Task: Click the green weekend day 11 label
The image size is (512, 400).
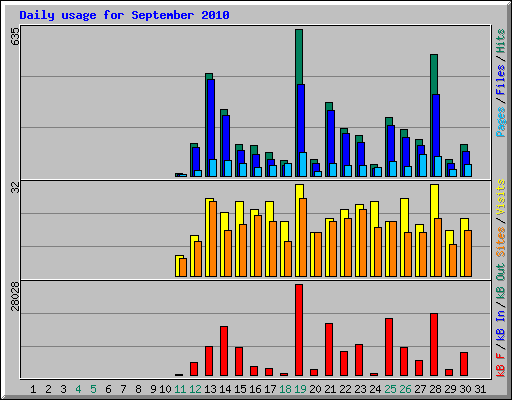Action: [x=180, y=389]
